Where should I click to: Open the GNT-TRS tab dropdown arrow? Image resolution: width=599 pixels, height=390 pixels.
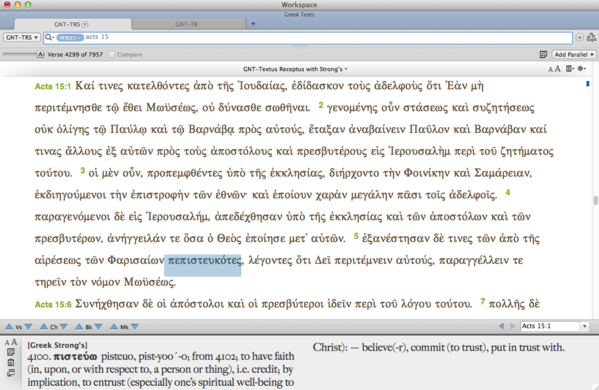click(85, 24)
